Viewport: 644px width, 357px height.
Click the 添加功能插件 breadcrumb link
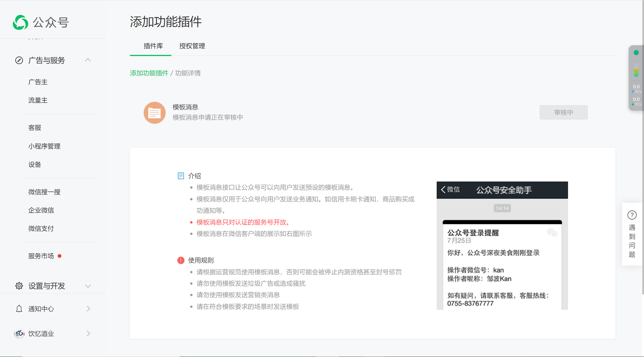[x=149, y=73]
